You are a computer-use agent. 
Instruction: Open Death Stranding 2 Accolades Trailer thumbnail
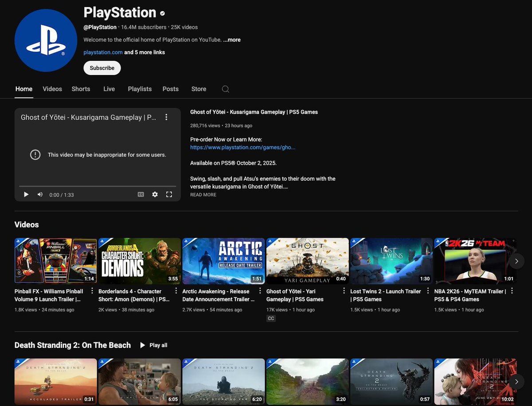coord(55,382)
